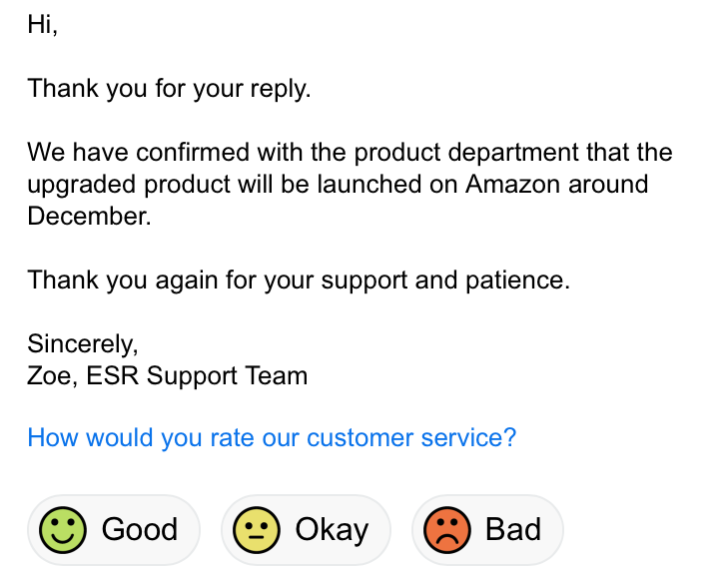Click the word "patience" in the message
The height and width of the screenshot is (576, 728).
click(517, 281)
